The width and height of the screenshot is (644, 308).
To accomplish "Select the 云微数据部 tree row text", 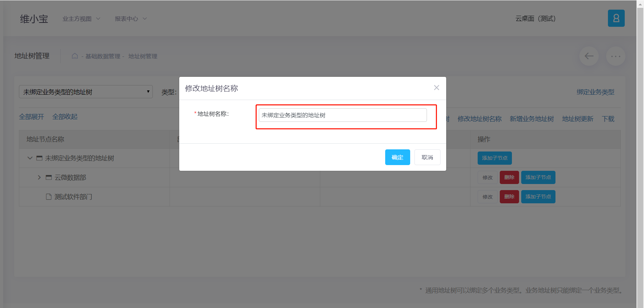I will click(x=70, y=178).
